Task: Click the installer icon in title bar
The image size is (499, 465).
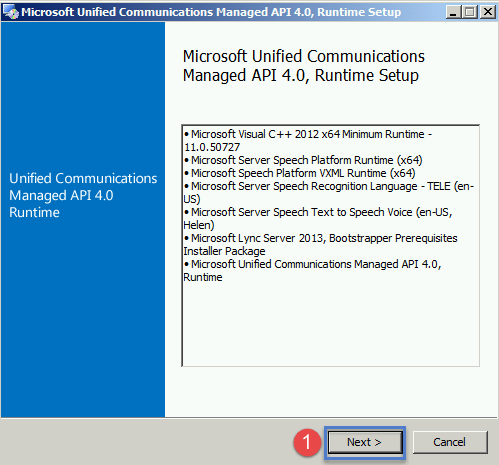Action: point(11,12)
